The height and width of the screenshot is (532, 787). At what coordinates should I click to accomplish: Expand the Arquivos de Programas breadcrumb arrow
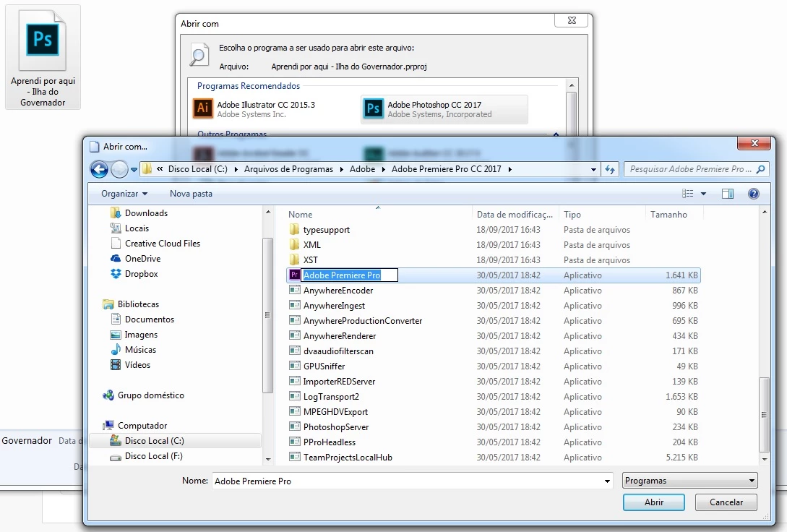click(341, 169)
